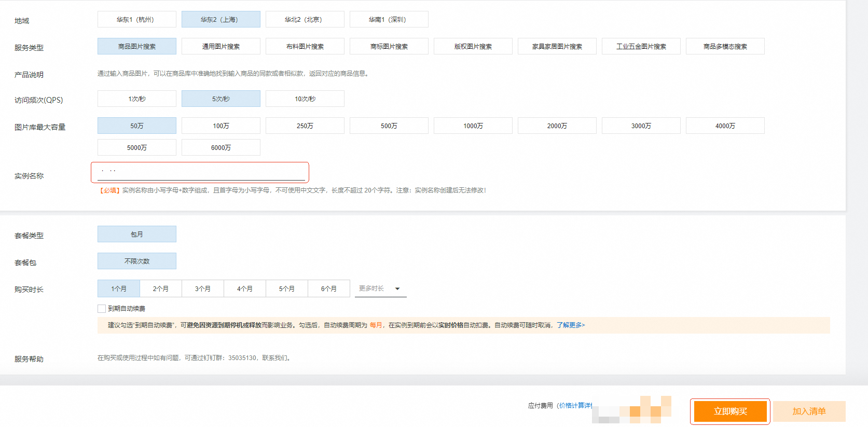The image size is (868, 427).
Task: Click the 加入清单 button
Action: click(809, 411)
